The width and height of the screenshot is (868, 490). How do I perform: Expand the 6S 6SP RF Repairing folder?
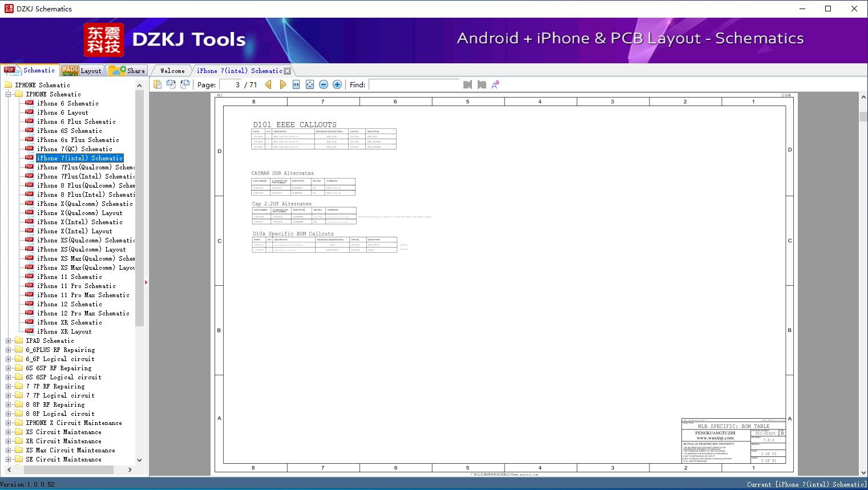point(9,368)
